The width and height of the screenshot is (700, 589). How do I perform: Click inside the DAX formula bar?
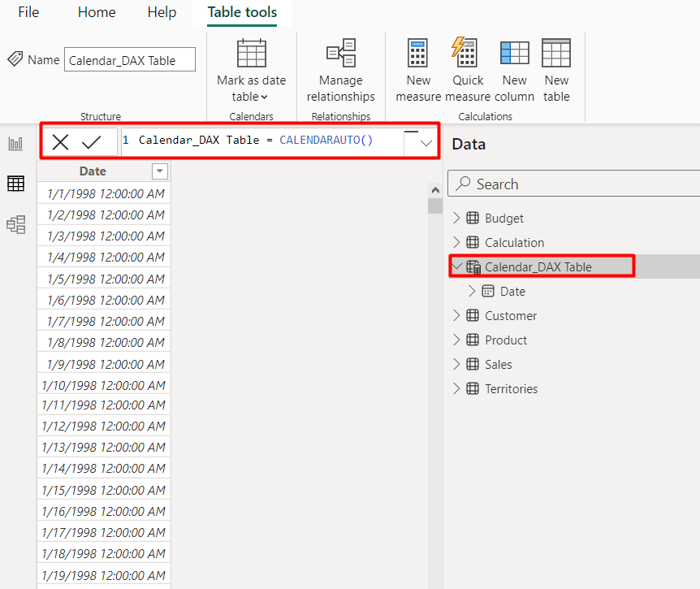[262, 141]
